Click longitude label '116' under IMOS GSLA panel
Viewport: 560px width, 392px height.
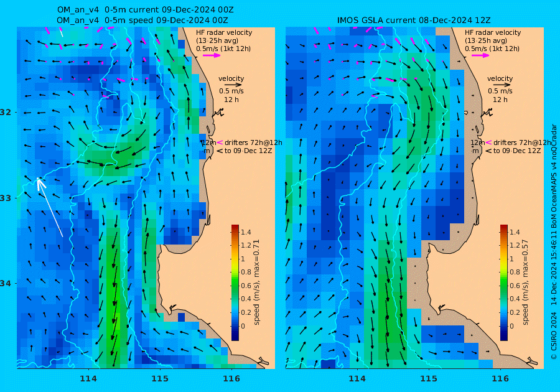click(500, 379)
